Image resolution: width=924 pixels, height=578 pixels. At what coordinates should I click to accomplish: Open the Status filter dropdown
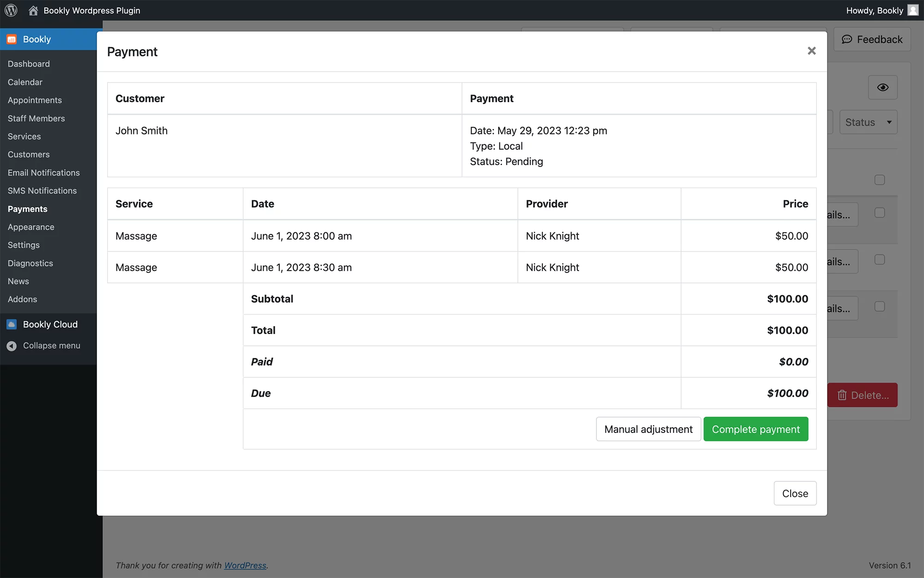(869, 122)
